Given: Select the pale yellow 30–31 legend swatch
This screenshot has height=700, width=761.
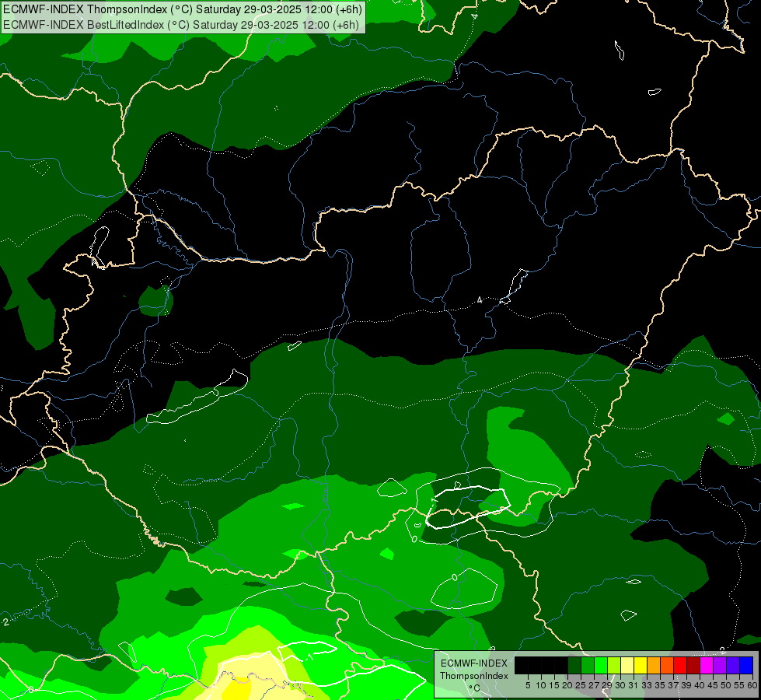Looking at the screenshot, I should [x=627, y=665].
